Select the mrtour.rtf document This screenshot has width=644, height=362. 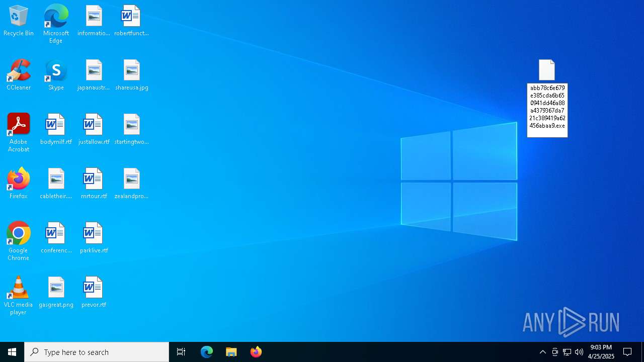pos(94,184)
